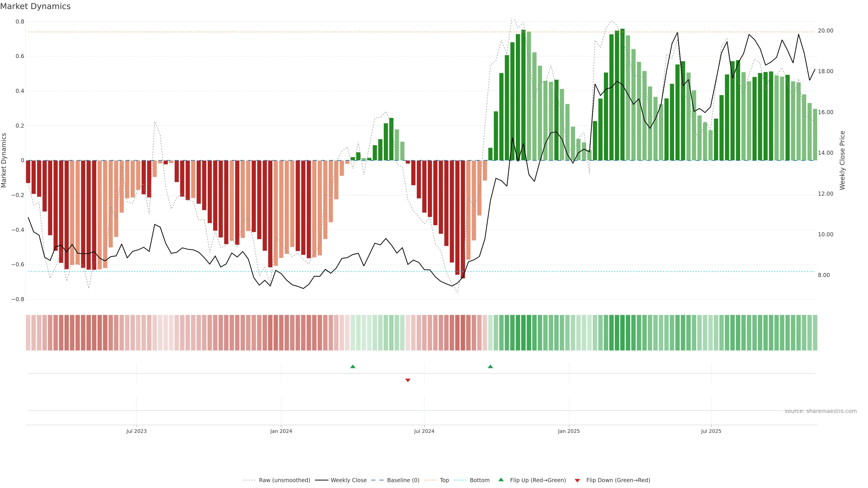This screenshot has width=868, height=488.
Task: Click the Baseline (0) legend dash icon
Action: tap(377, 480)
